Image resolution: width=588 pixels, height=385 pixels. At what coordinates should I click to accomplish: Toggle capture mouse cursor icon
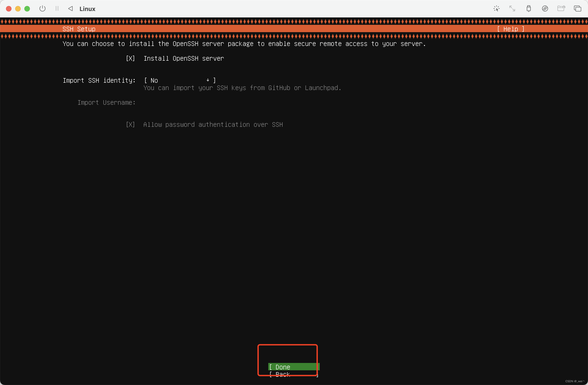496,9
